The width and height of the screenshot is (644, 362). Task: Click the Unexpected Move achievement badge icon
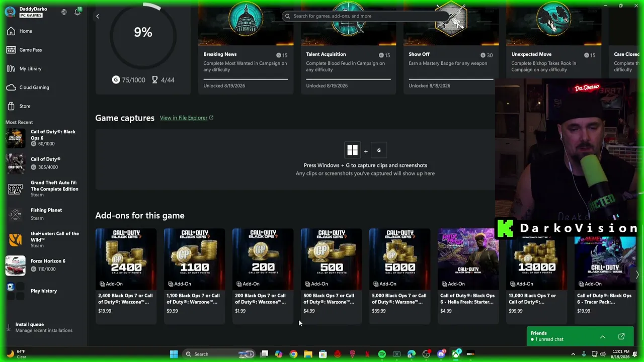[x=553, y=20]
